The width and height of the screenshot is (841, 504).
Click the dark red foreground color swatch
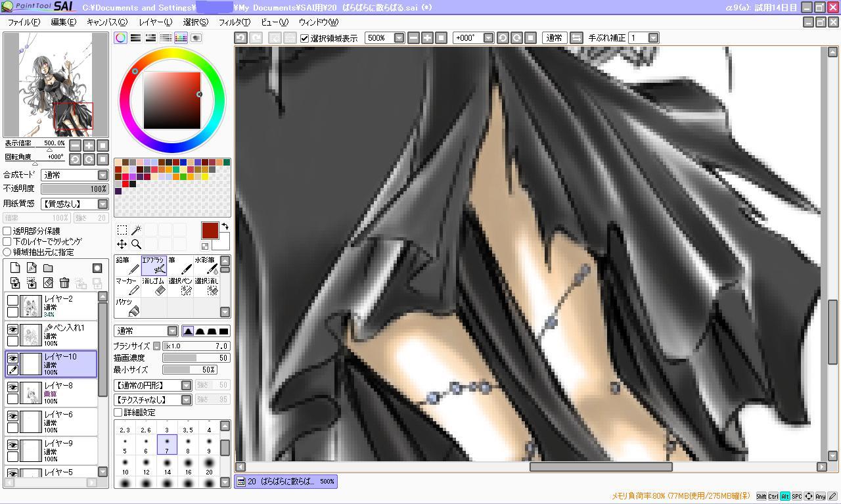tap(209, 231)
